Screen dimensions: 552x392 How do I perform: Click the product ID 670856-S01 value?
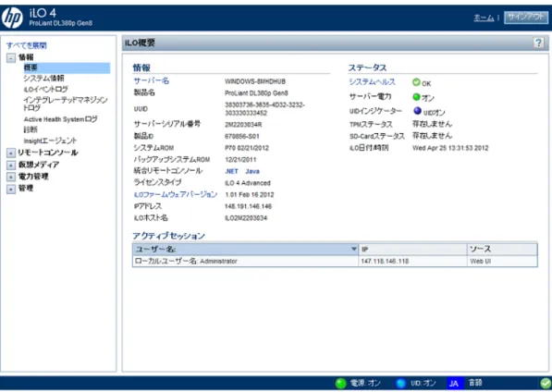[242, 137]
